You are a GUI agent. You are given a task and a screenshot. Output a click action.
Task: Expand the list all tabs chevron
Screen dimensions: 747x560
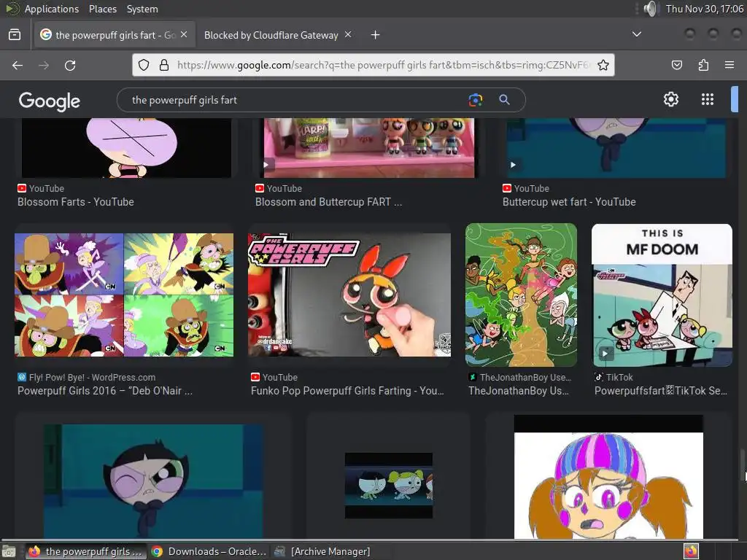point(636,34)
